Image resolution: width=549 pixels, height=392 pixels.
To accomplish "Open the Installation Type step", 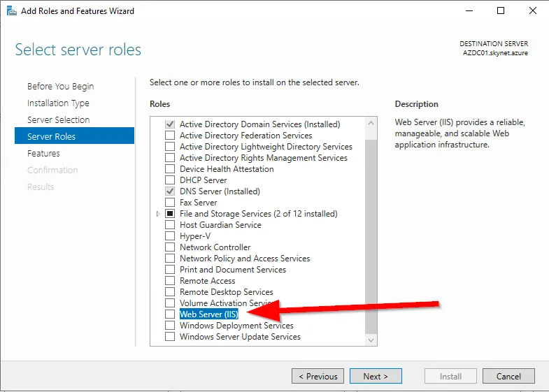I will tap(58, 103).
